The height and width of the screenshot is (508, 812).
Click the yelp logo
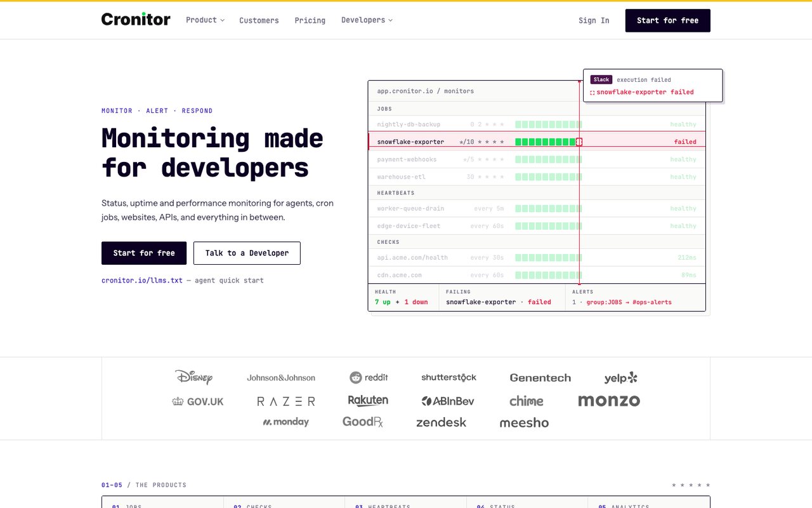click(x=620, y=378)
